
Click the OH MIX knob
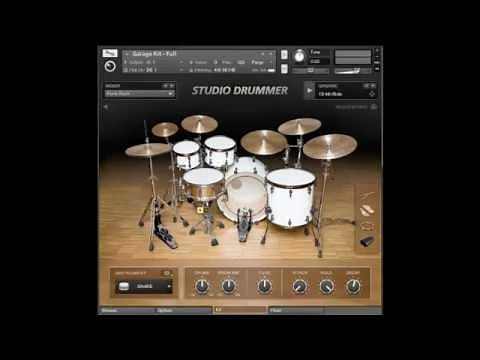coord(202,286)
